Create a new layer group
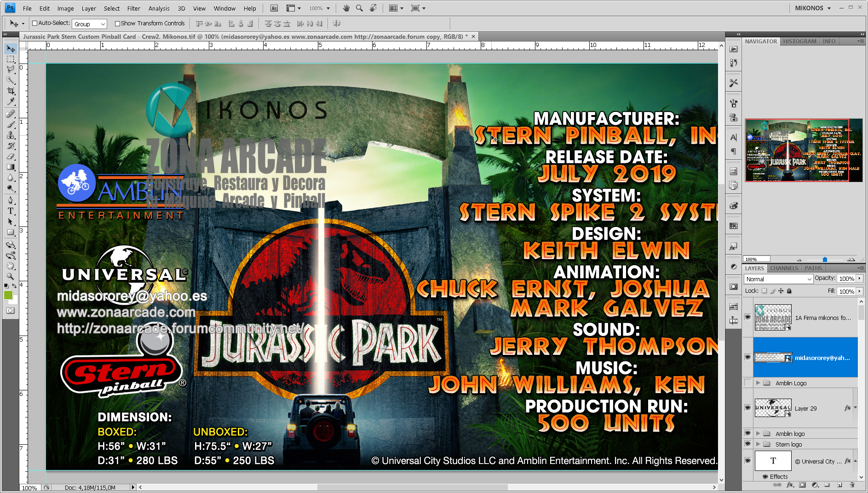868x493 pixels. click(x=827, y=485)
